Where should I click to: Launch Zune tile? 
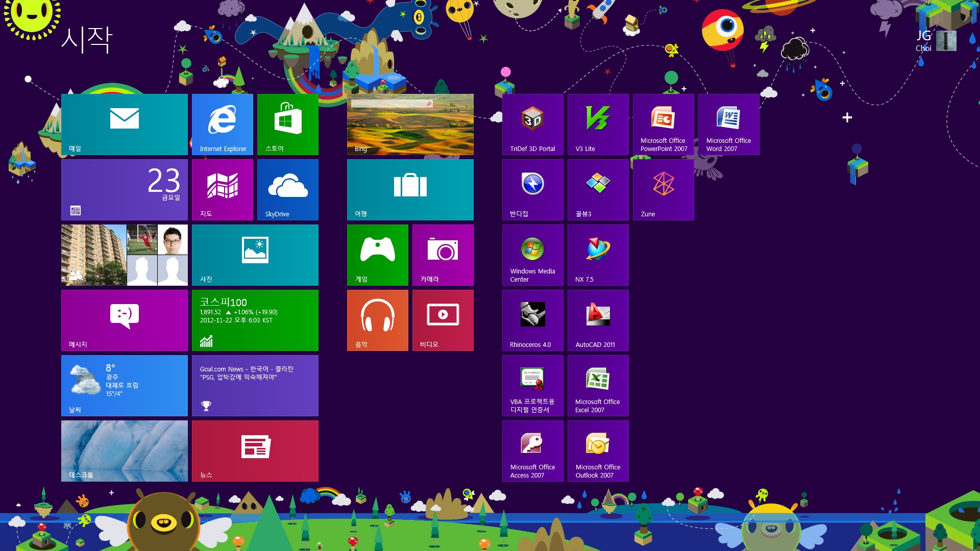(664, 190)
